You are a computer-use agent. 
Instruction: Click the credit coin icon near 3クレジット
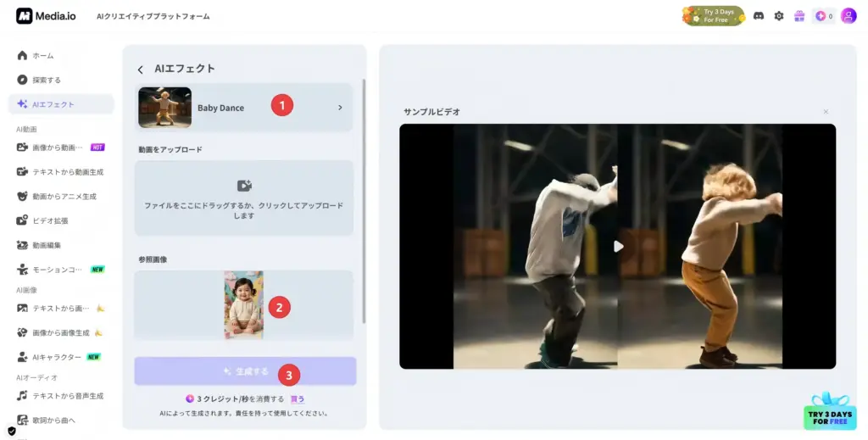coord(190,398)
